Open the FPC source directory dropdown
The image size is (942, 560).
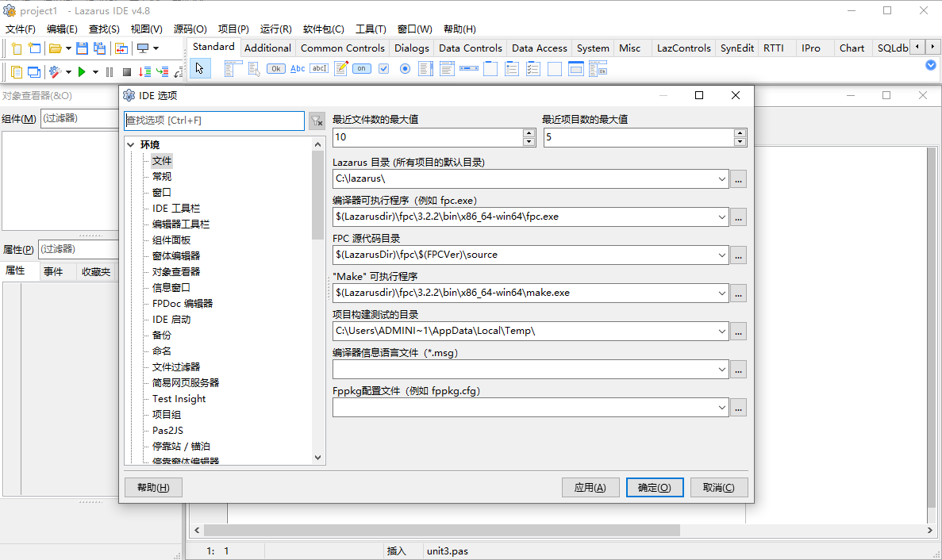coord(721,255)
